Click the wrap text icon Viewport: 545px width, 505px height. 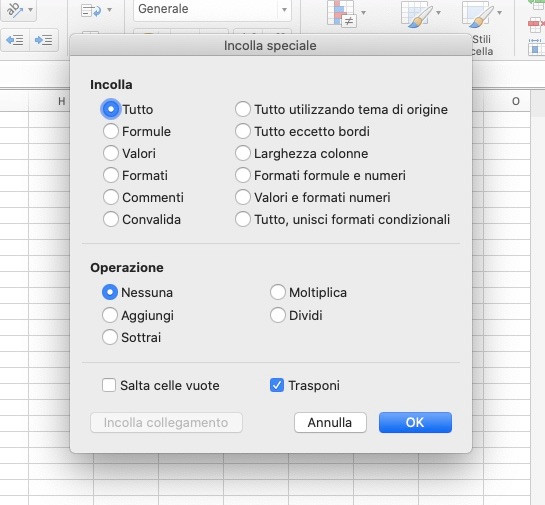point(91,10)
